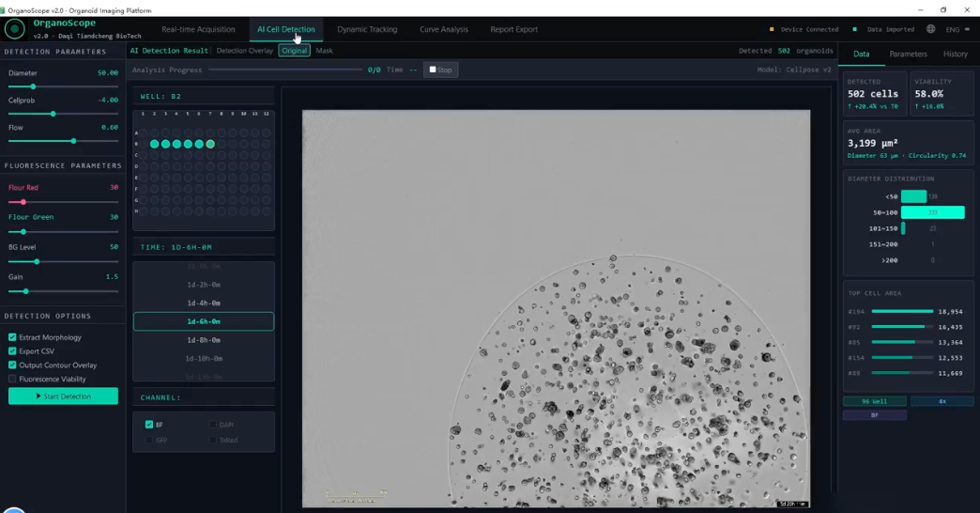The width and height of the screenshot is (980, 513).
Task: Click the 4x magnification tag
Action: coord(942,401)
